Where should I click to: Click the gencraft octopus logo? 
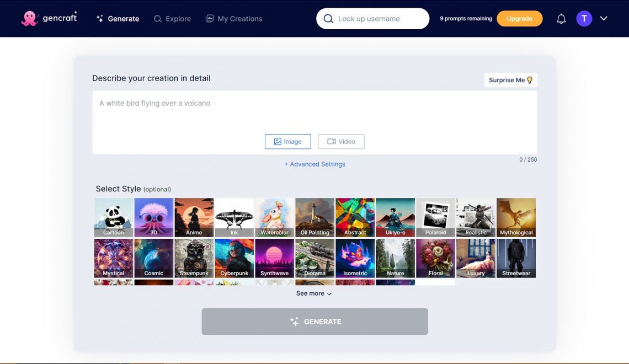click(29, 18)
